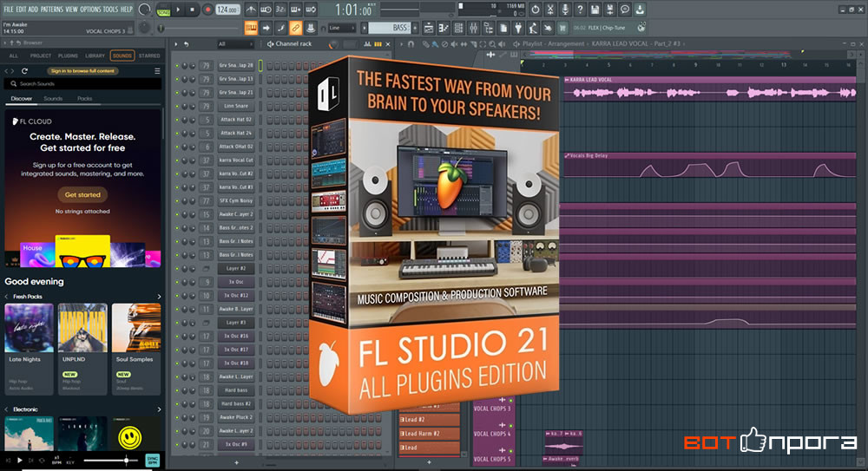Toggle loop recording icon
Screen dimensions: 868x471
pyautogui.click(x=311, y=10)
